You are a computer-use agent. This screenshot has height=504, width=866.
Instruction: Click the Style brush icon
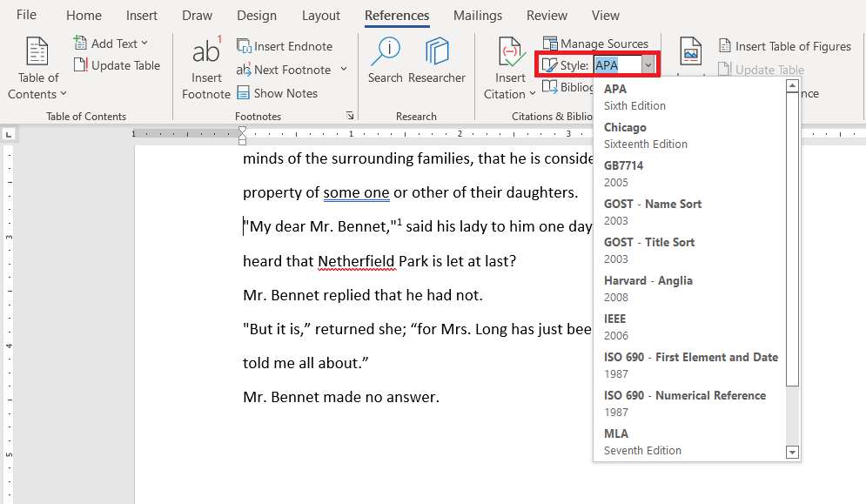pos(549,65)
